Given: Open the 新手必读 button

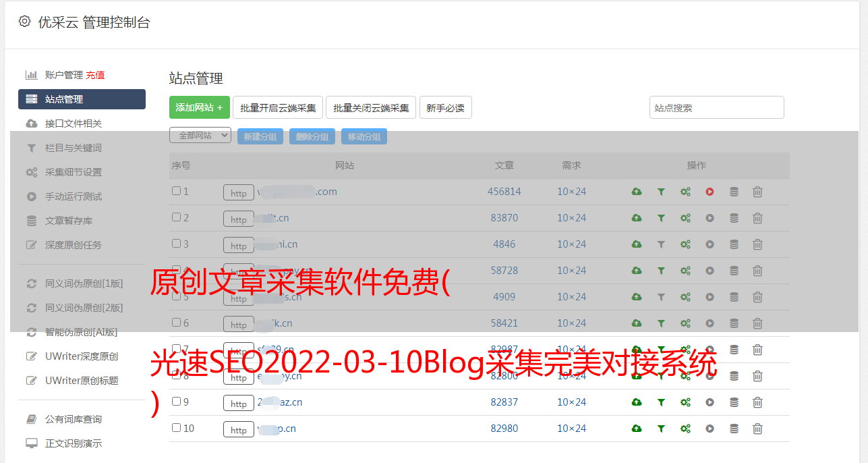Looking at the screenshot, I should pyautogui.click(x=446, y=107).
